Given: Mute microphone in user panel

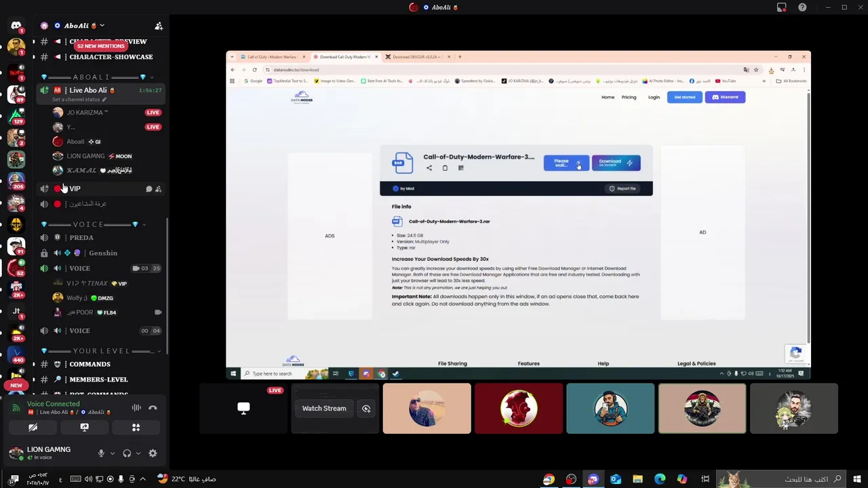Looking at the screenshot, I should pos(101,453).
